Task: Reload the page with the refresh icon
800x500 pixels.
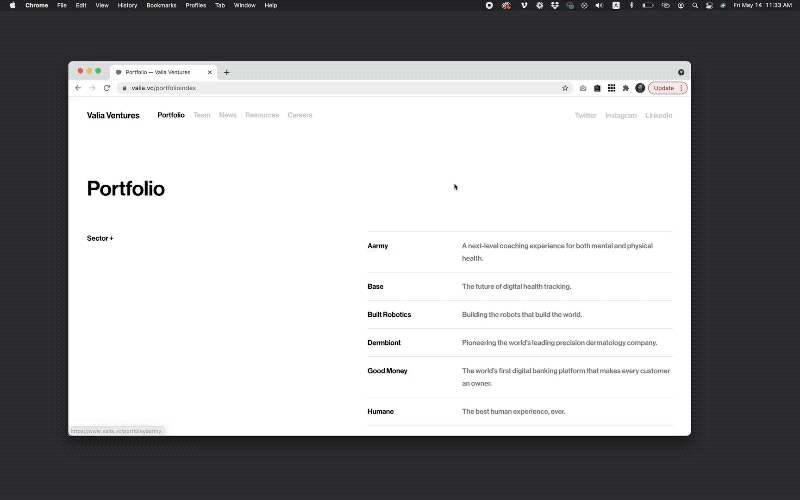Action: pyautogui.click(x=107, y=88)
